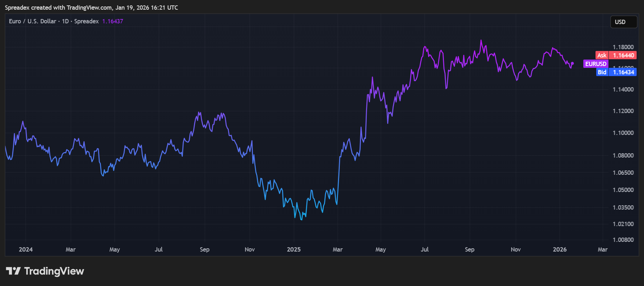Click the 1.03500 price axis label
644x286 pixels.
[x=623, y=207]
